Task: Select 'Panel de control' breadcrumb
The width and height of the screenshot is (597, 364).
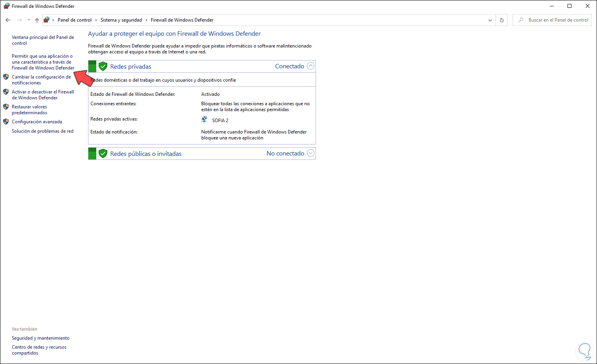Action: click(75, 20)
